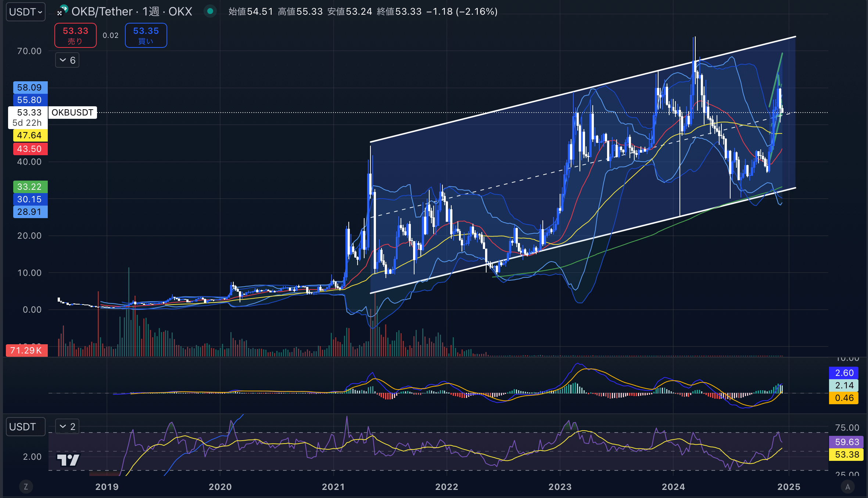Viewport: 868px width, 498px height.
Task: Click the TradingView logo
Action: (x=68, y=460)
